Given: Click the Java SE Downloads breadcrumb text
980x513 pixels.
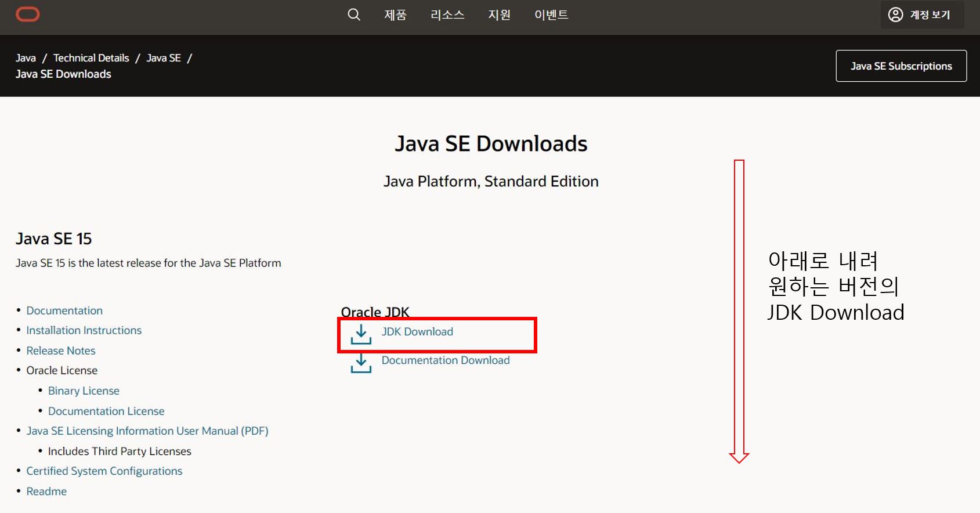Looking at the screenshot, I should pos(63,74).
